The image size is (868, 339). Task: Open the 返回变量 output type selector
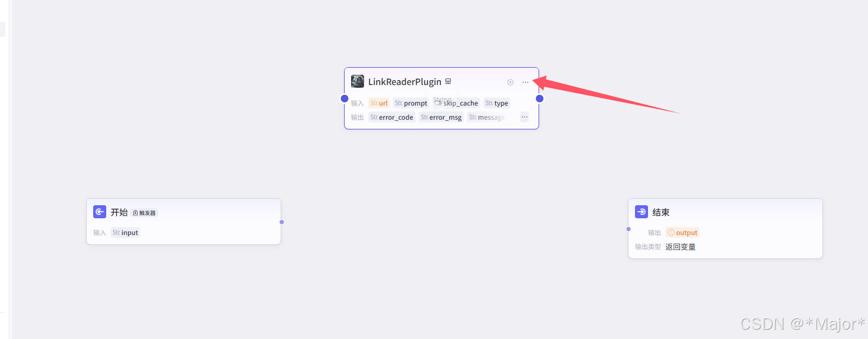click(681, 246)
